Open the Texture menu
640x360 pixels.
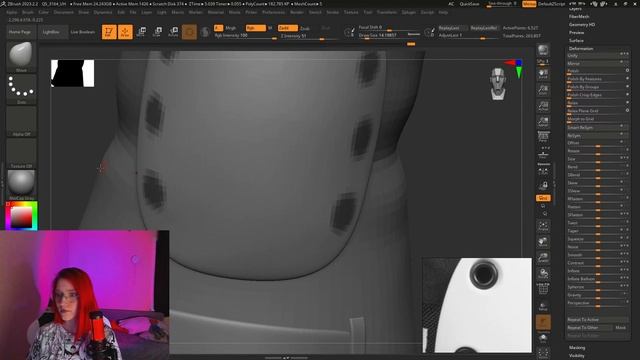pyautogui.click(x=351, y=13)
